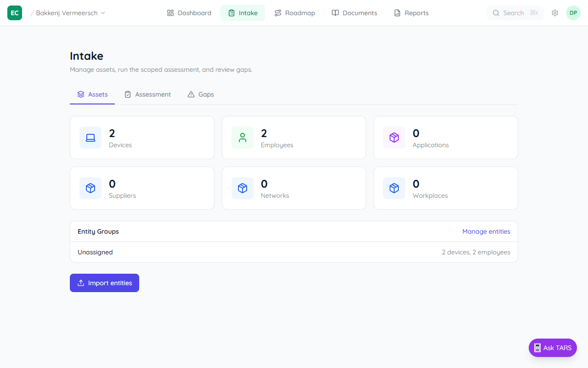Click the cube icon on Networks card

coord(243,188)
